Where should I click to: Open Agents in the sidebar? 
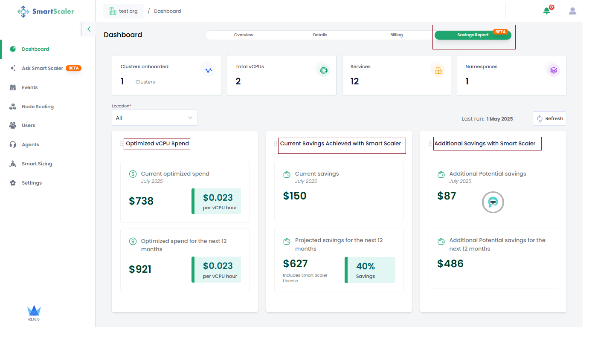pyautogui.click(x=30, y=144)
